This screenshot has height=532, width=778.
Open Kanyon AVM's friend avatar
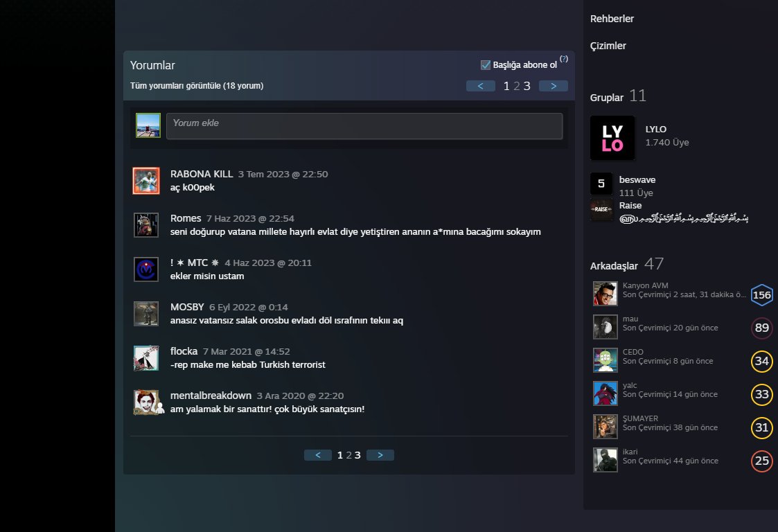pyautogui.click(x=605, y=293)
